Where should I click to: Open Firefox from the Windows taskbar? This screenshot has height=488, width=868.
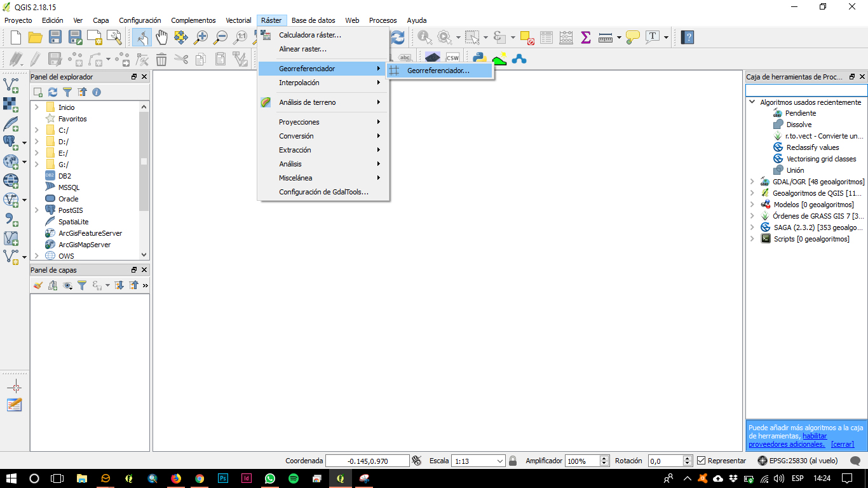[176, 478]
